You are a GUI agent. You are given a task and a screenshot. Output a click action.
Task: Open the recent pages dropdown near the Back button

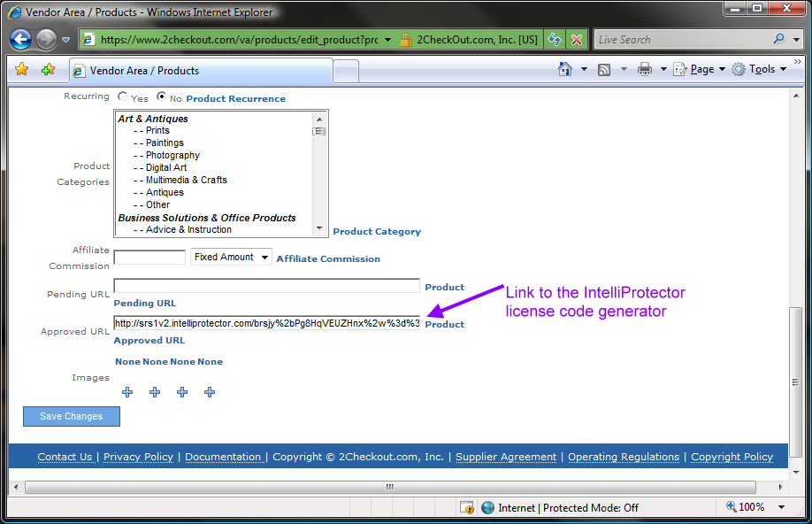point(65,40)
